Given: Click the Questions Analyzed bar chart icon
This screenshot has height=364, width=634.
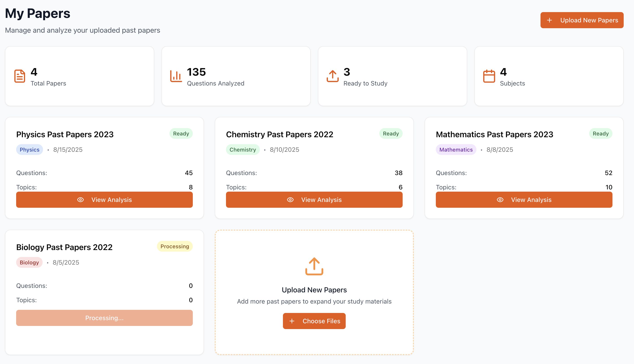Looking at the screenshot, I should [176, 76].
